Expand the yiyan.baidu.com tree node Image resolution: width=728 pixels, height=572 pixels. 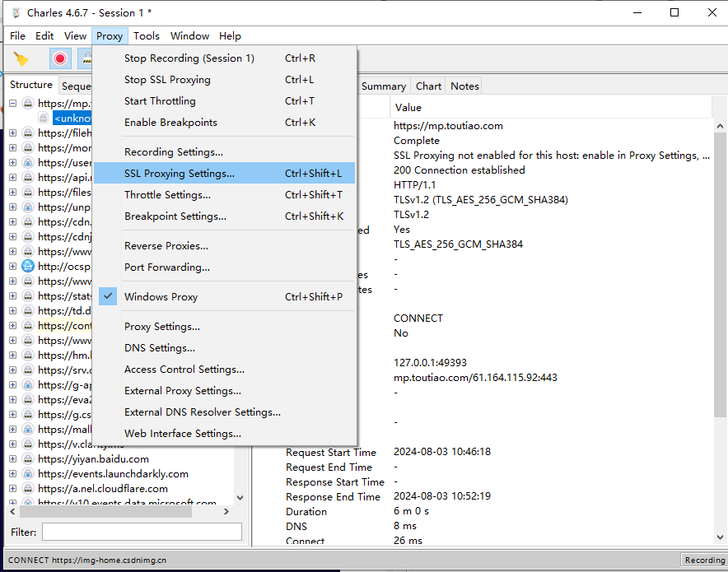point(12,458)
